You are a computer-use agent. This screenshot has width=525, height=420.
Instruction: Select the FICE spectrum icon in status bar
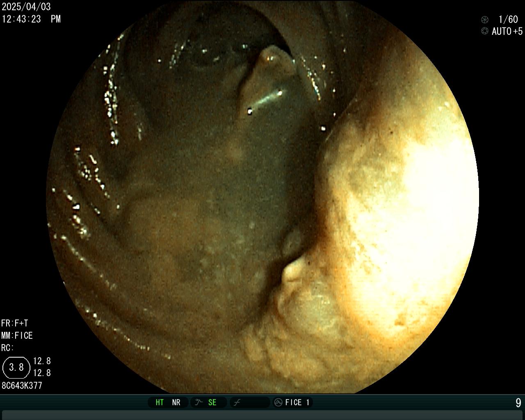278,402
